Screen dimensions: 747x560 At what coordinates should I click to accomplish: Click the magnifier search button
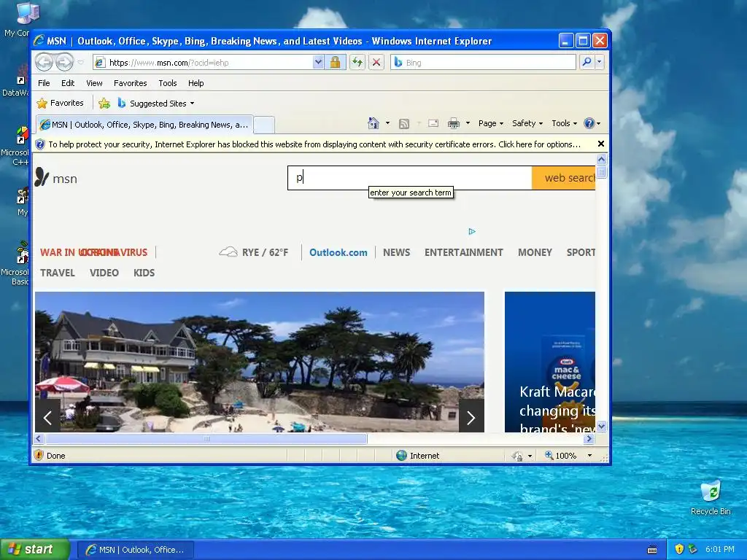587,63
